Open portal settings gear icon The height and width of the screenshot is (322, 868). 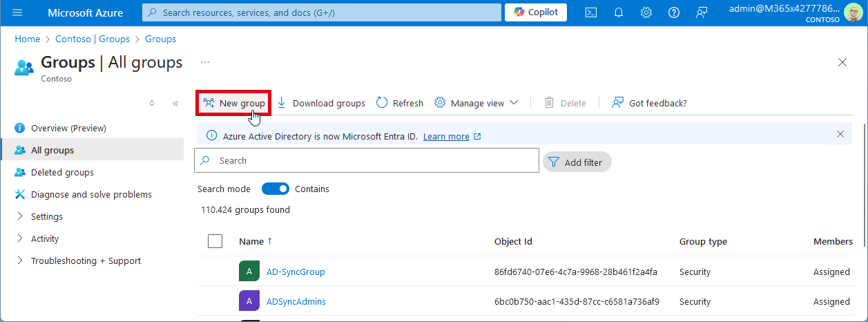tap(646, 12)
